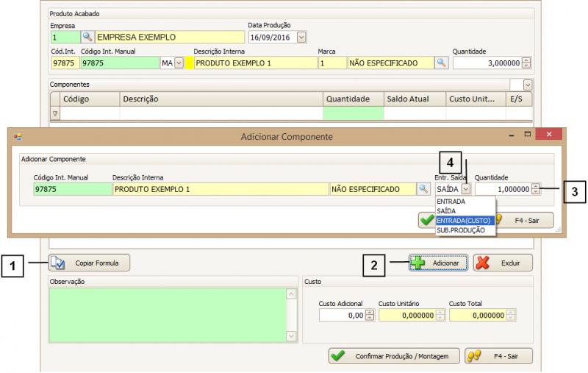This screenshot has width=588, height=373.
Task: Click the Marca search magnifier icon
Action: click(441, 63)
